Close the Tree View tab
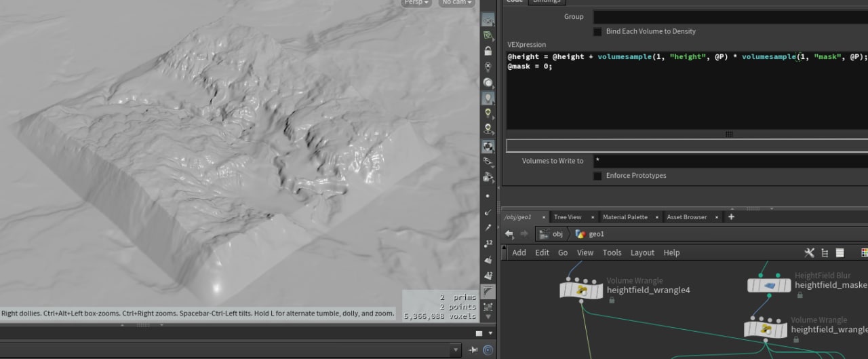 592,217
